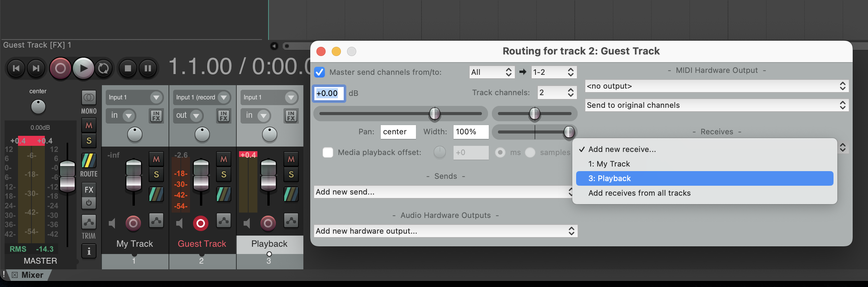Click the transport Record button
Viewport: 868px width, 287px height.
coord(60,68)
